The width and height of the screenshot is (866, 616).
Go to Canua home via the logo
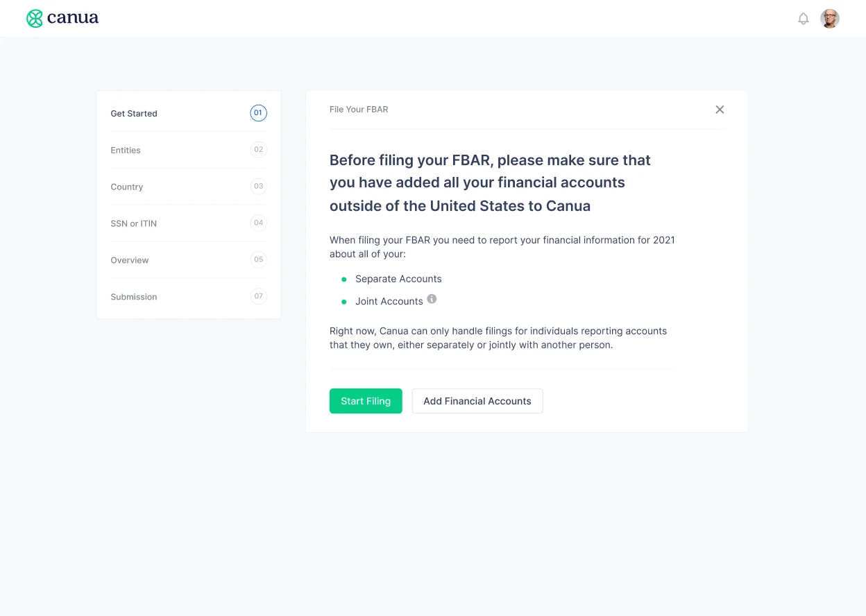tap(62, 18)
